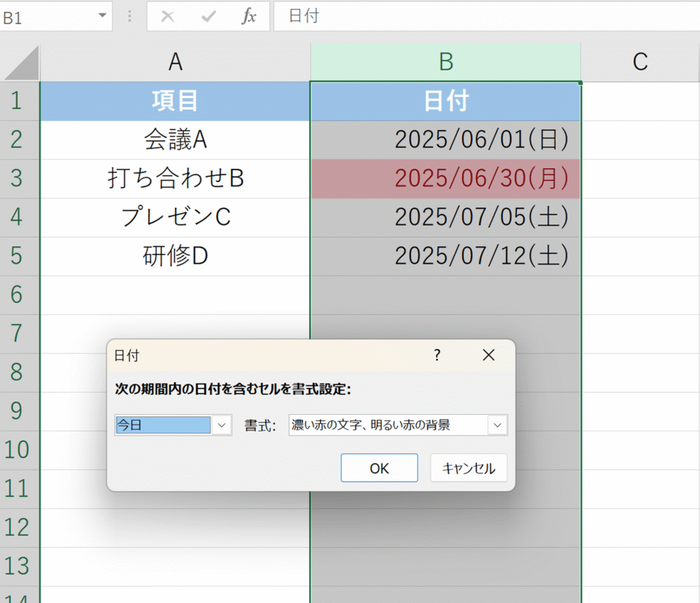Select cell プレゼンC
Viewport: 700px width, 603px height.
pyautogui.click(x=175, y=217)
